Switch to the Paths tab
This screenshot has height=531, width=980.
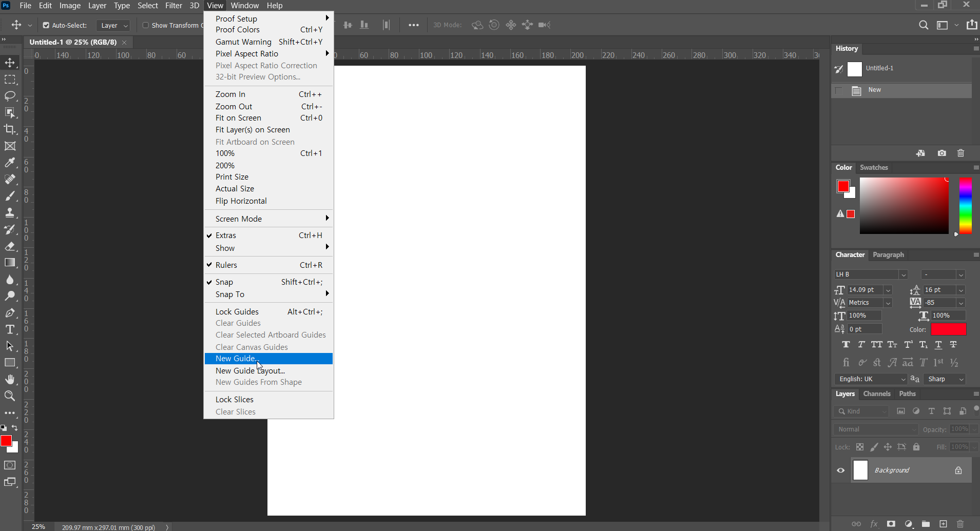tap(907, 394)
